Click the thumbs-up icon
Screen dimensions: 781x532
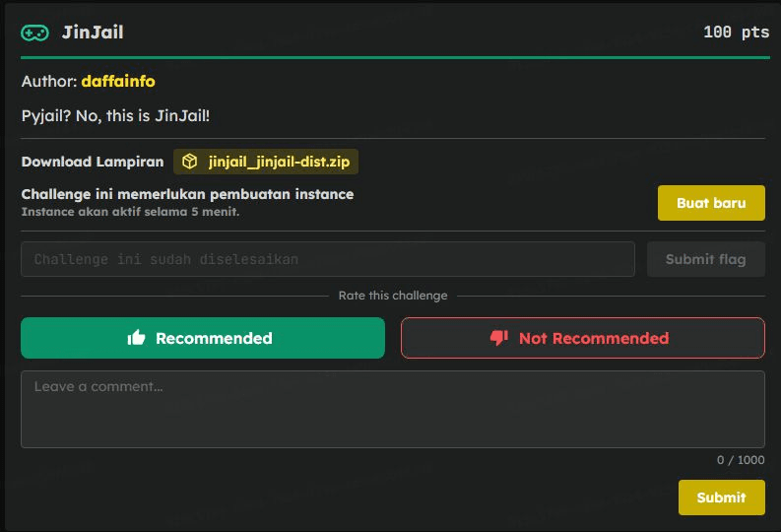click(137, 338)
